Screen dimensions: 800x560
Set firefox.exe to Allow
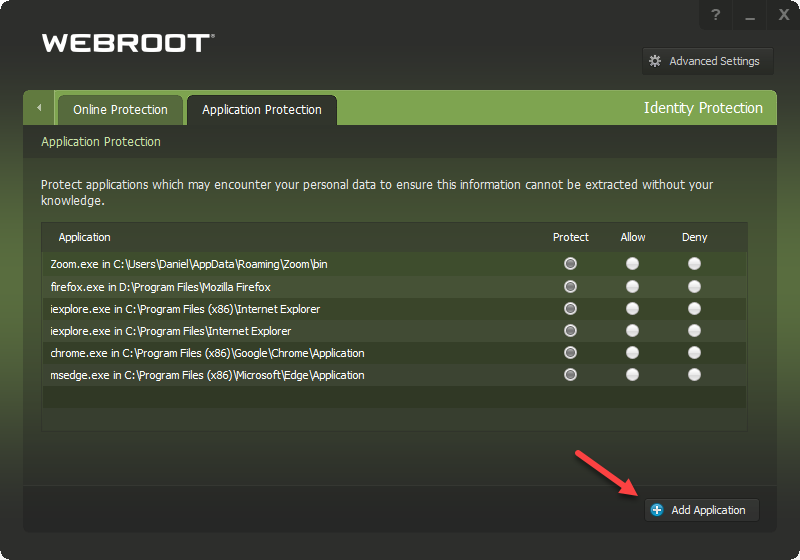(x=633, y=287)
